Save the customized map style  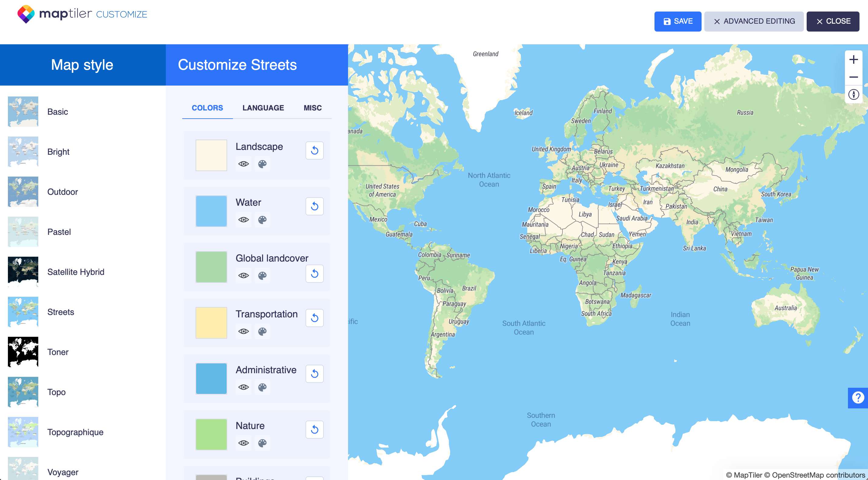tap(678, 21)
